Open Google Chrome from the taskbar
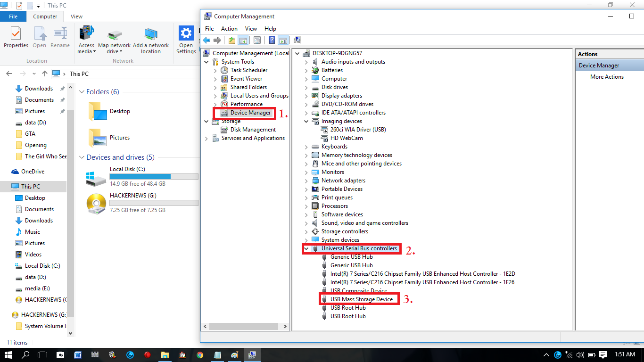The width and height of the screenshot is (644, 362). 200,354
